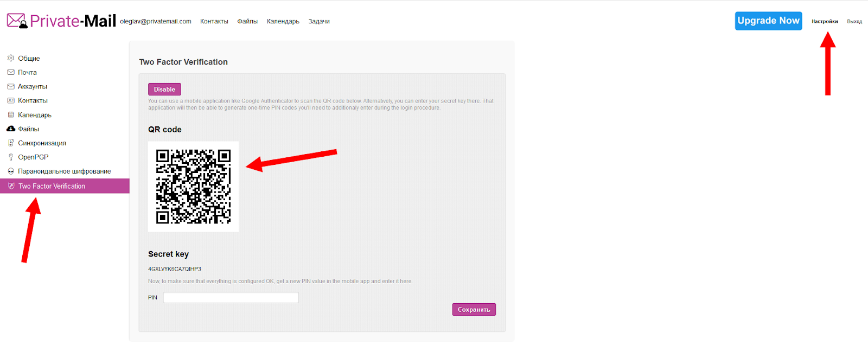Click the Two Factor Verification page heading

pos(183,62)
